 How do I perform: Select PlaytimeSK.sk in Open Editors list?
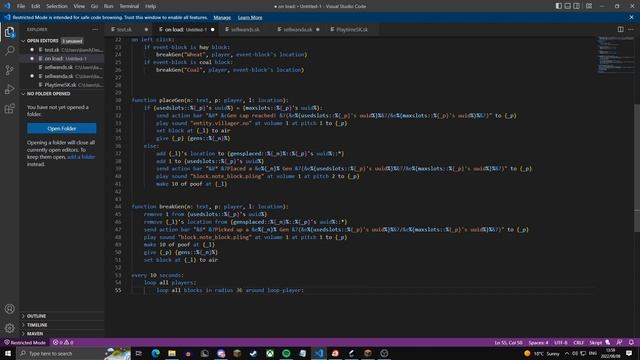coord(62,85)
